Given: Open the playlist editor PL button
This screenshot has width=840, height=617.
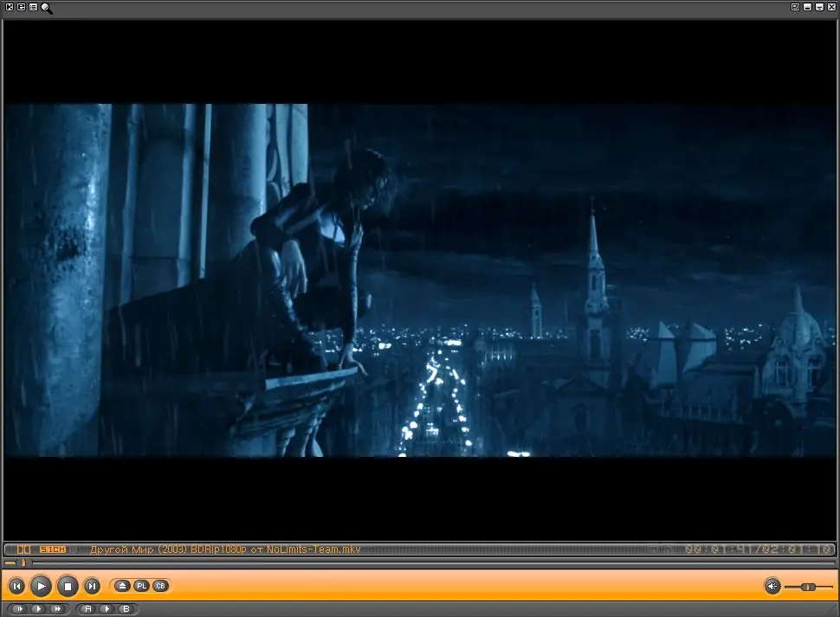Looking at the screenshot, I should [141, 586].
